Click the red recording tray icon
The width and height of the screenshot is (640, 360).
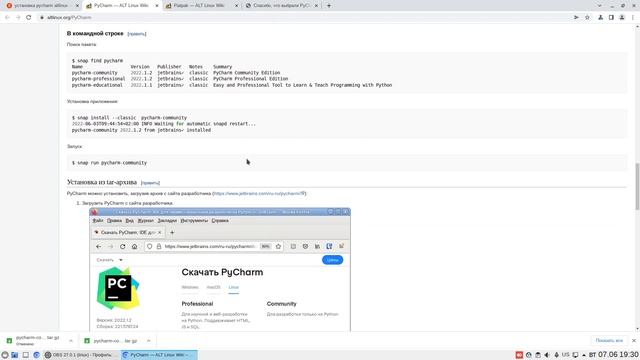519,355
